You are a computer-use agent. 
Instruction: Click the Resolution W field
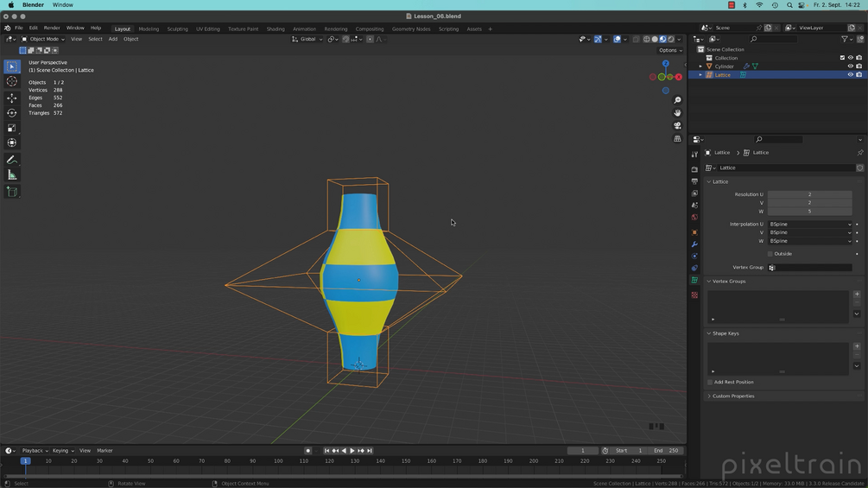coord(809,212)
